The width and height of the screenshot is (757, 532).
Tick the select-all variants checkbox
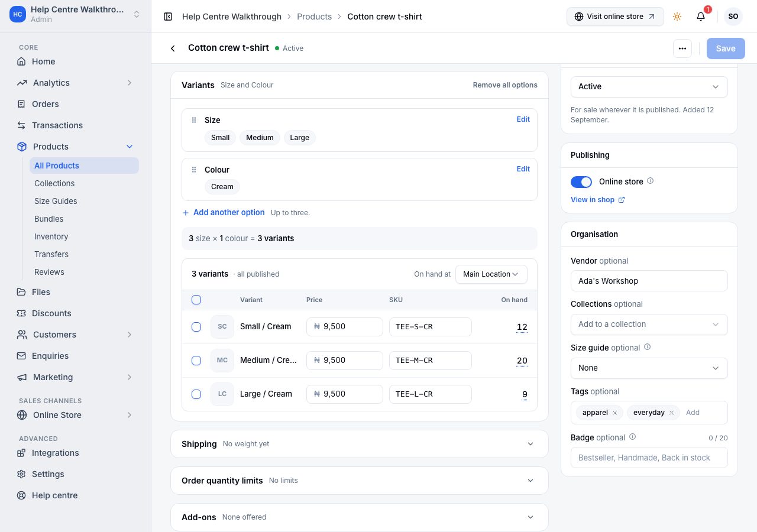196,300
